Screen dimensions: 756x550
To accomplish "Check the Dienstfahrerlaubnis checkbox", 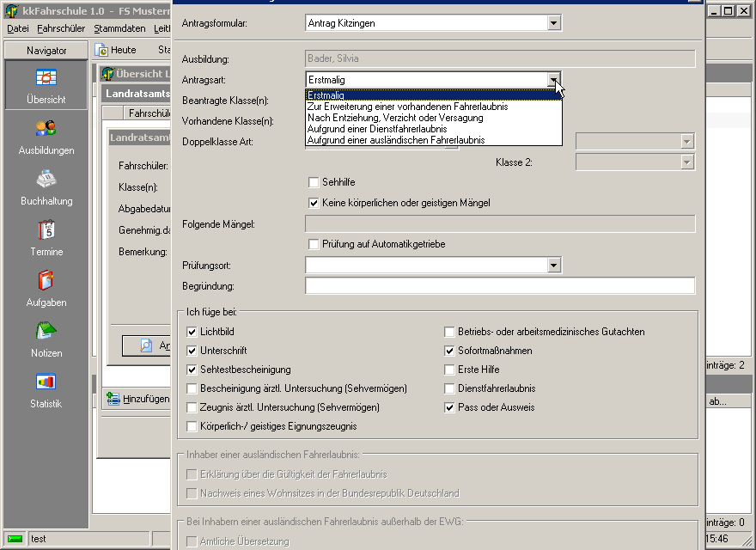I will (449, 388).
